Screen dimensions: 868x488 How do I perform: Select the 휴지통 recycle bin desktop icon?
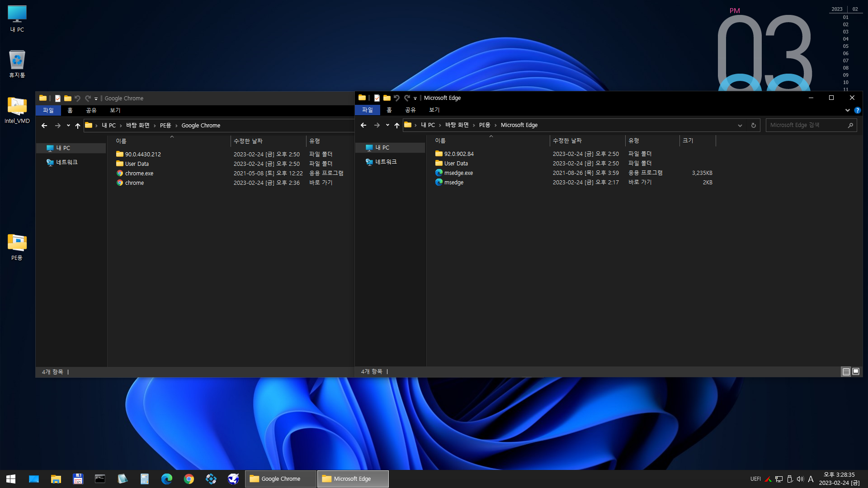(x=17, y=64)
